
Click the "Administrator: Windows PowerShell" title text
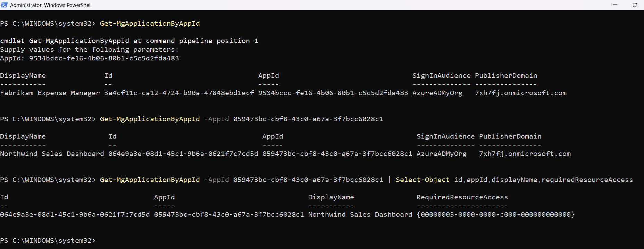(51, 5)
